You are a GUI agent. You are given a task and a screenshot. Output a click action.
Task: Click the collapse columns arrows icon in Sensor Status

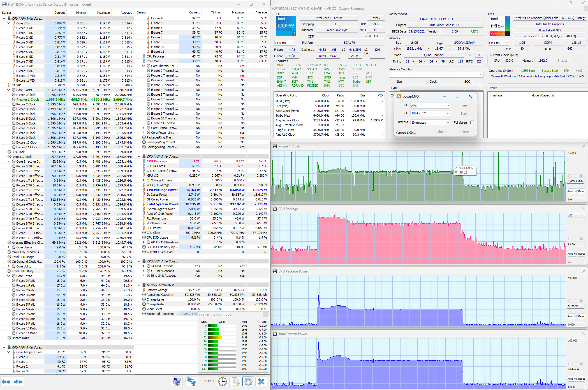(x=18, y=381)
